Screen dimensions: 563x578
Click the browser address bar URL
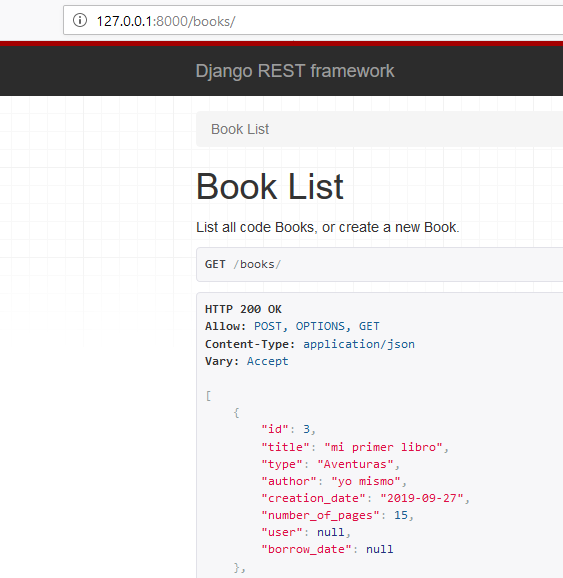point(166,21)
